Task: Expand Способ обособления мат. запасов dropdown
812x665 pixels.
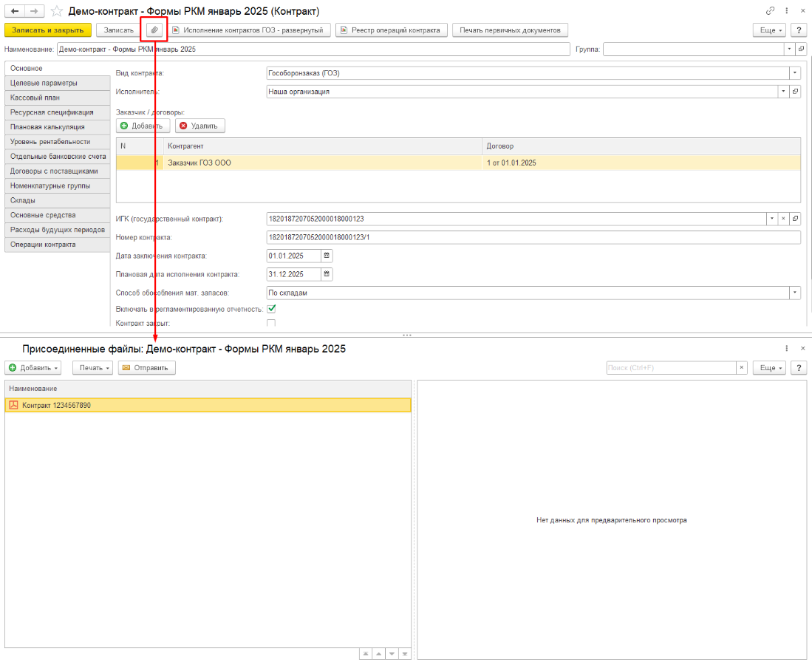Action: (795, 293)
